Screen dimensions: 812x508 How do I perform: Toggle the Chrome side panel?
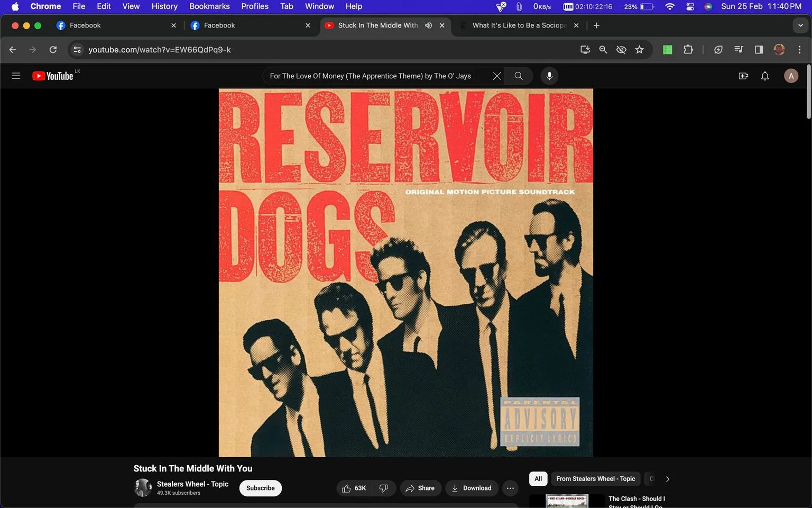point(759,50)
